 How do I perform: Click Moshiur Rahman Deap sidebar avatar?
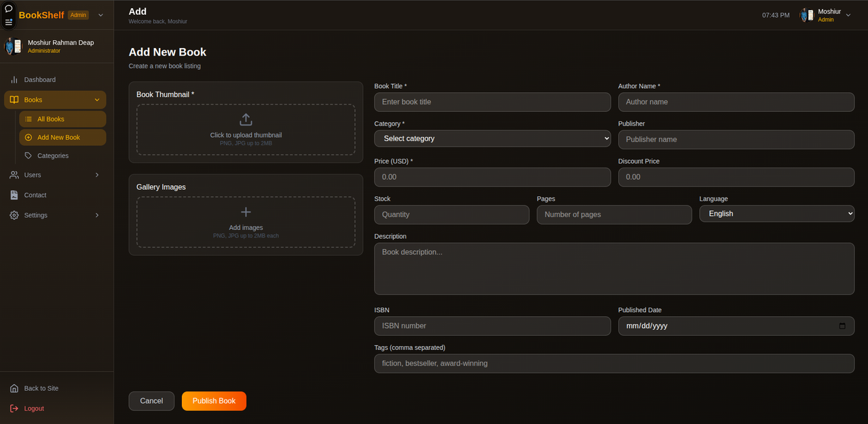pyautogui.click(x=13, y=46)
